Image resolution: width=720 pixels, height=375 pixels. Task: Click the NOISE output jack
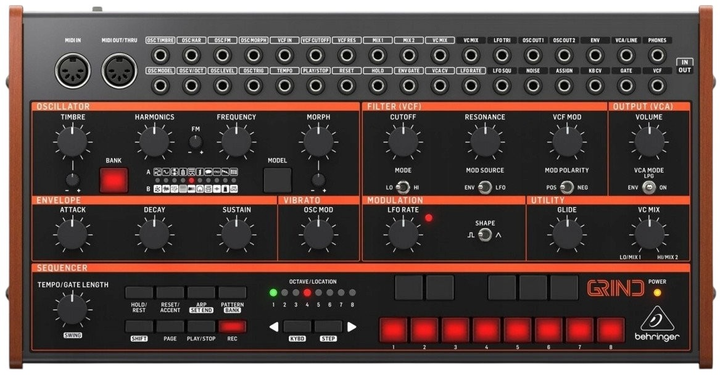(533, 86)
